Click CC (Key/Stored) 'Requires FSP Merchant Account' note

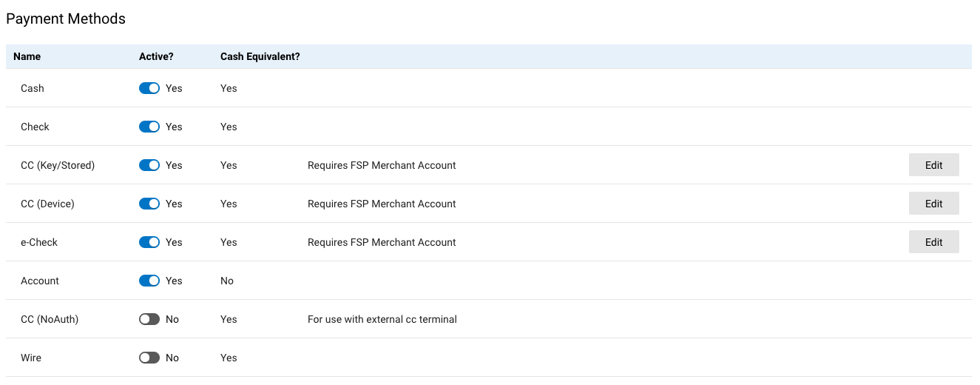click(x=382, y=165)
